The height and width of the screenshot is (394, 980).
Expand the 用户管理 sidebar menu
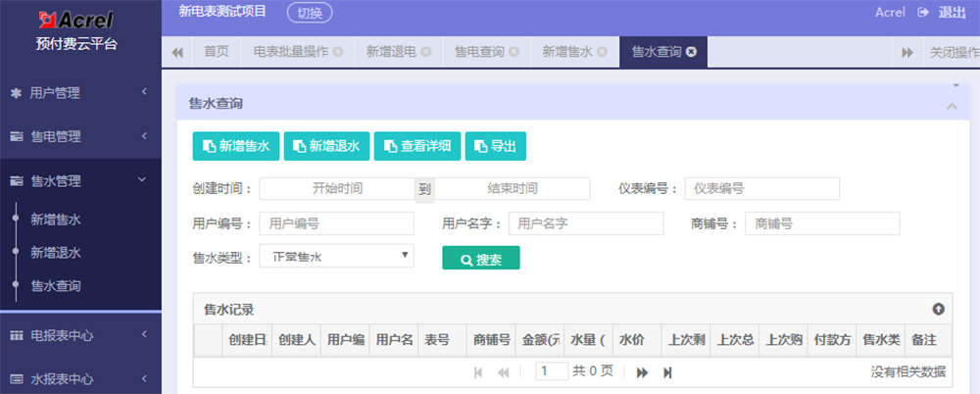click(80, 93)
